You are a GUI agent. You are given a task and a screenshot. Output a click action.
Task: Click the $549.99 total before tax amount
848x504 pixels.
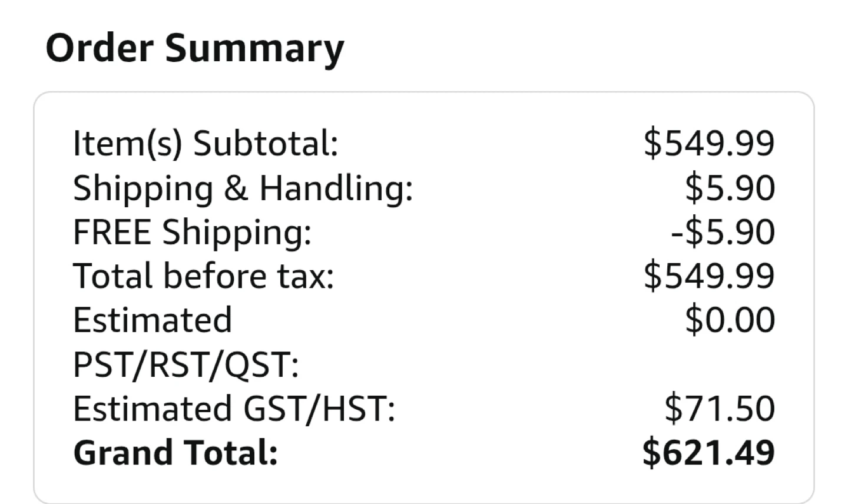tap(709, 276)
